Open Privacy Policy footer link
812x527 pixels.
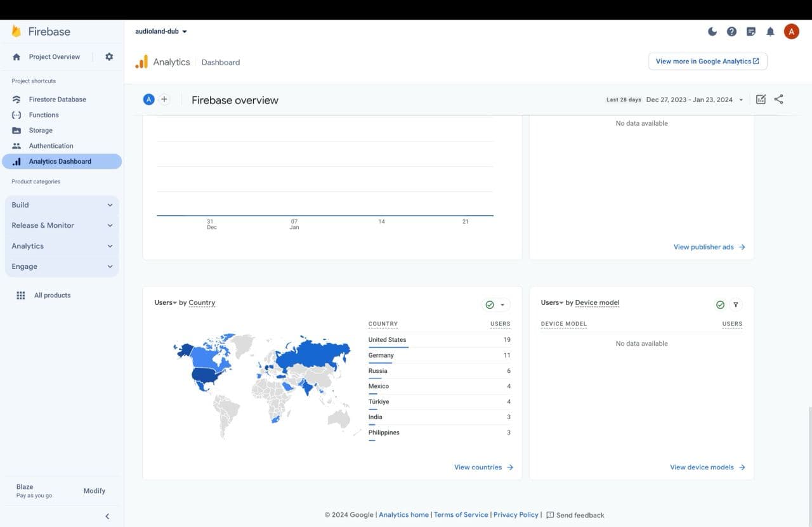(516, 515)
